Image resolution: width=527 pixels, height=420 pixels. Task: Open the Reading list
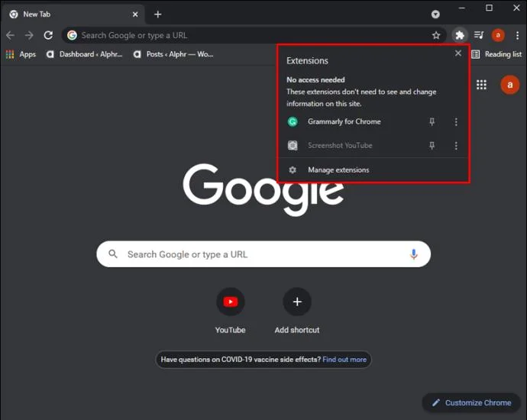point(496,54)
